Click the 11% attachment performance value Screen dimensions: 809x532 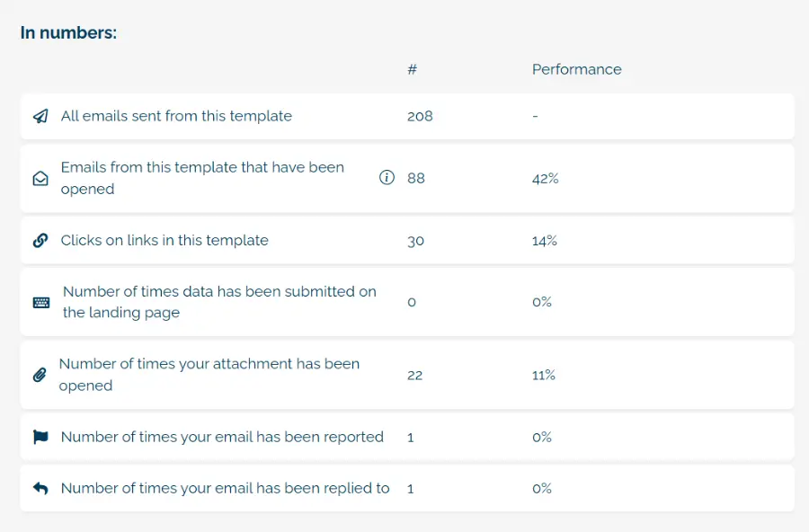(x=543, y=375)
